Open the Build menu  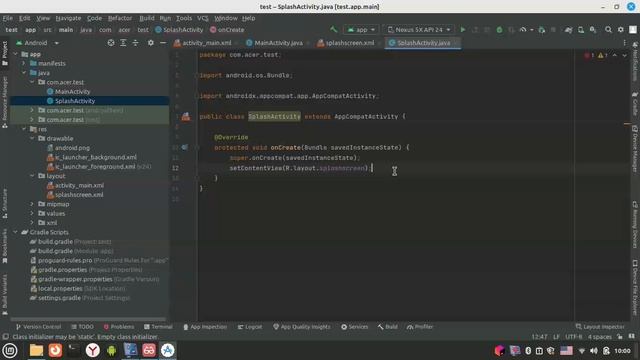click(147, 18)
